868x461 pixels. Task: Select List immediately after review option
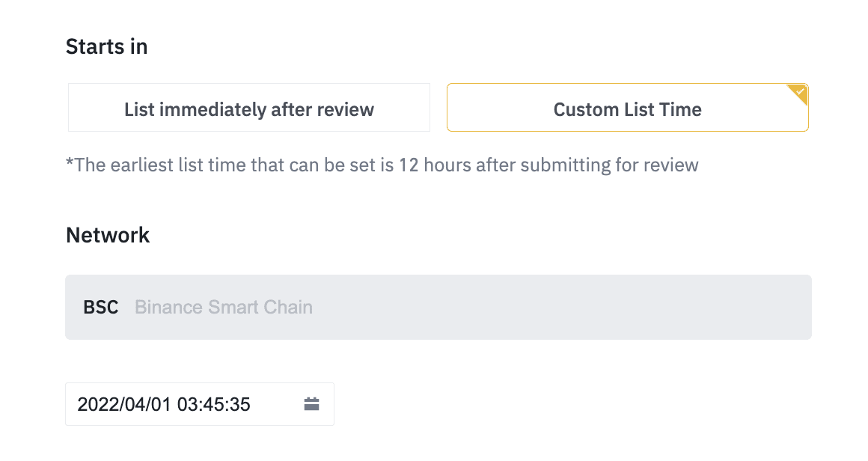click(248, 109)
